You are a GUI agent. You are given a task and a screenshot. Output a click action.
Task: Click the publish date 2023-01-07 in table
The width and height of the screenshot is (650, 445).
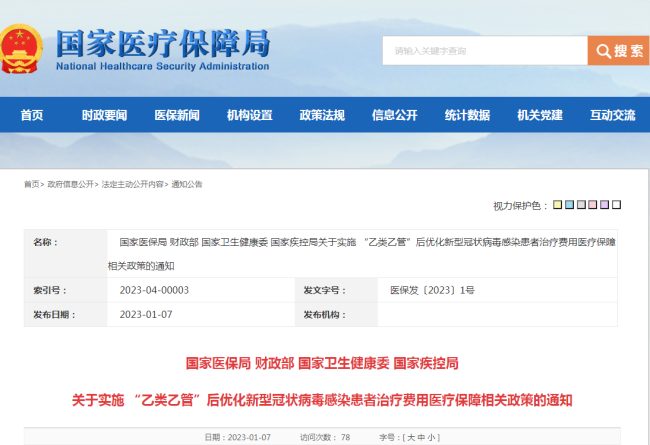146,314
